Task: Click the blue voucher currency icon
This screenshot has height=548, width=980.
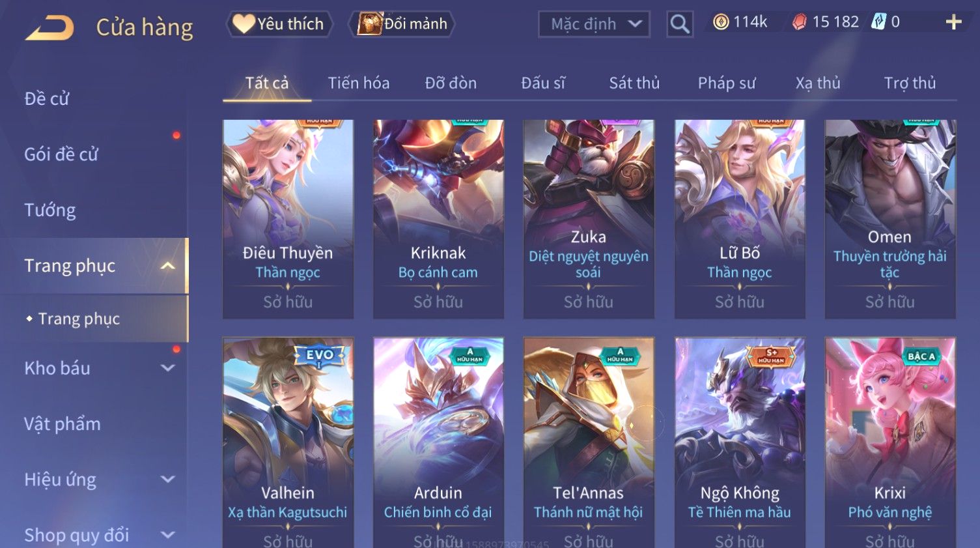Action: tap(879, 22)
